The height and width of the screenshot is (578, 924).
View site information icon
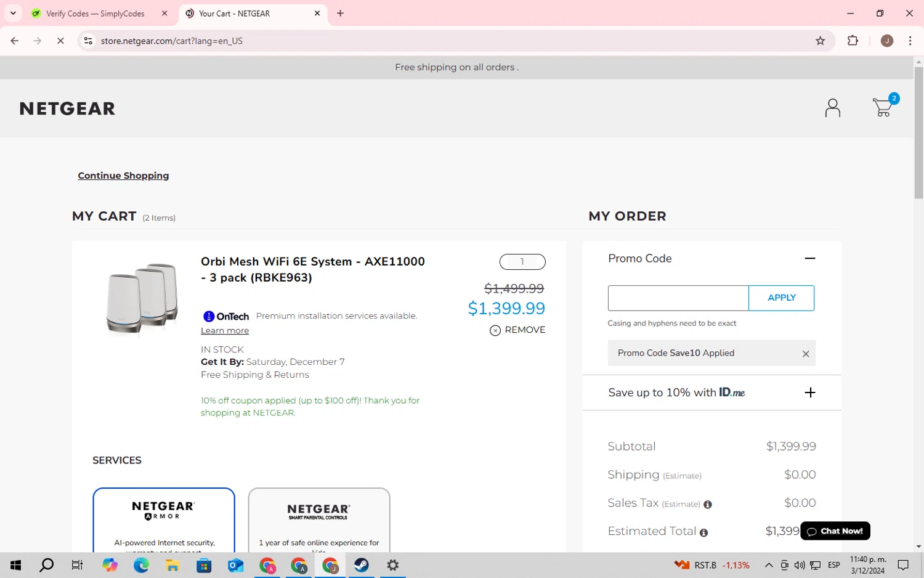click(88, 41)
